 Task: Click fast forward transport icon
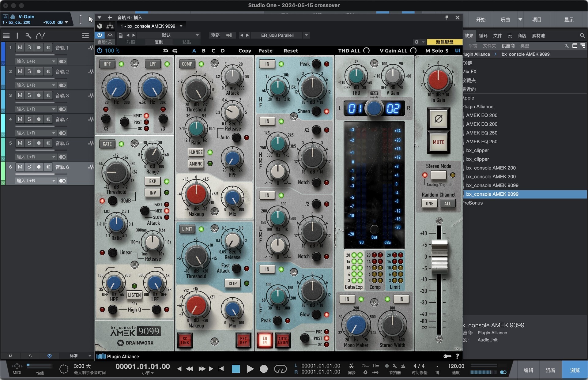coord(202,369)
